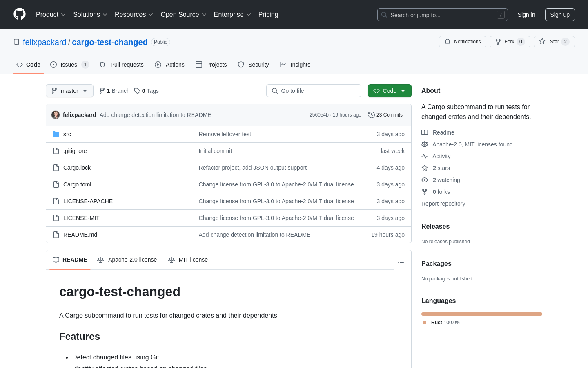View 2 watching link
Image resolution: width=588 pixels, height=368 pixels.
coord(441,180)
